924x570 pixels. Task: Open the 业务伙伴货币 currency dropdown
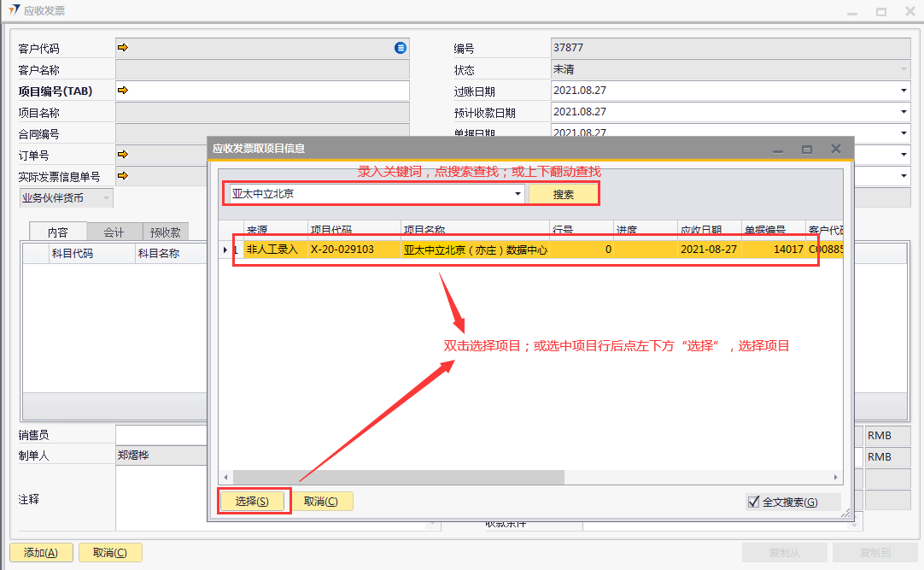[106, 198]
